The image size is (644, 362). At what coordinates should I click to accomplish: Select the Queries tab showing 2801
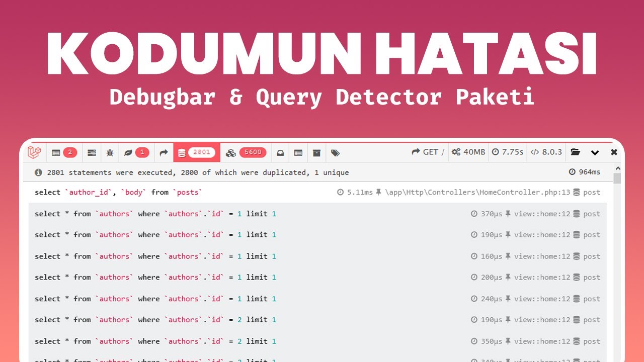coord(197,152)
